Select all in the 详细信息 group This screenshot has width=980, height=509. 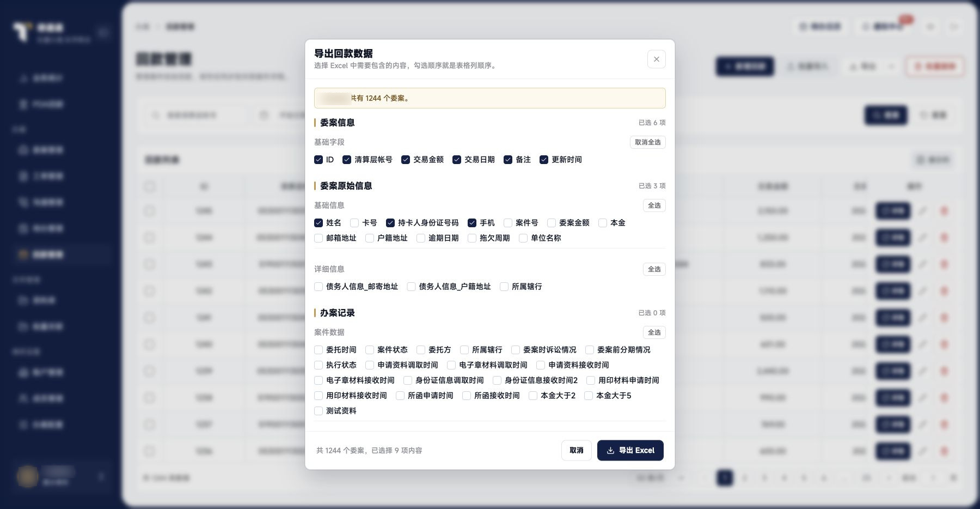[654, 269]
